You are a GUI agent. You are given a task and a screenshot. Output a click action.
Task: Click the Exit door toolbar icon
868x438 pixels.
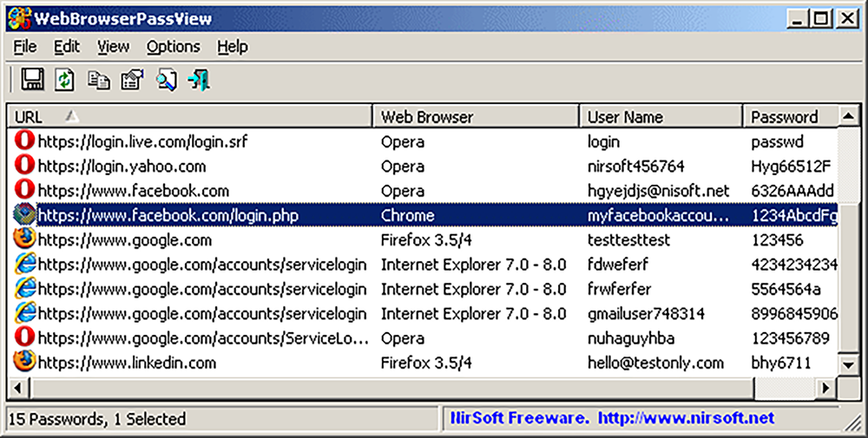199,80
